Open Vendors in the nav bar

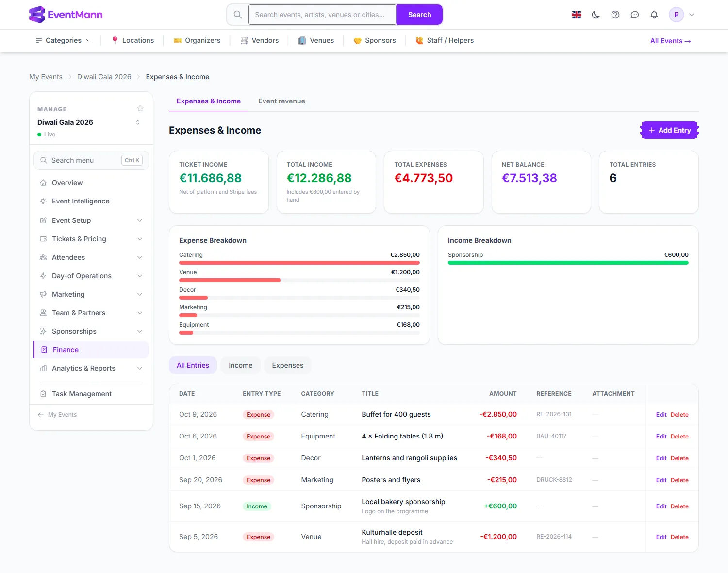pos(260,40)
